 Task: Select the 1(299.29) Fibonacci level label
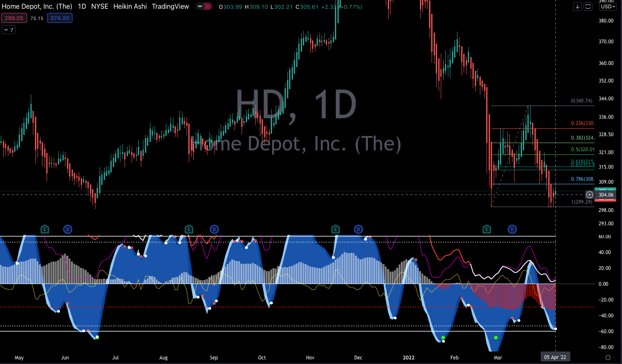[582, 202]
